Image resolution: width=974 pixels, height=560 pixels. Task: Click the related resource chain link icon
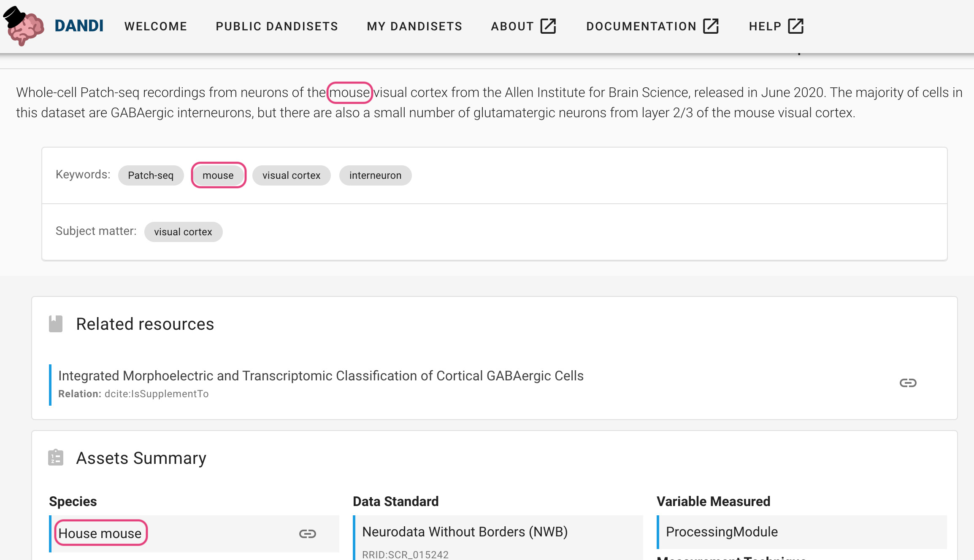coord(908,383)
